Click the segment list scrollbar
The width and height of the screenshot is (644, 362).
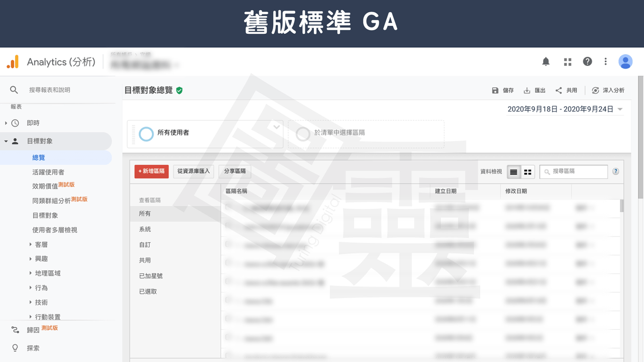pos(621,205)
